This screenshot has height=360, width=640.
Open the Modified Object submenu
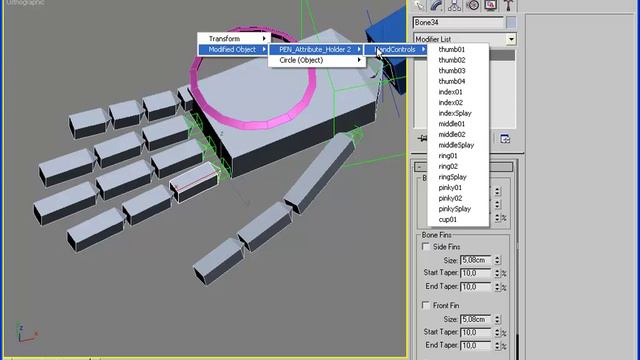[233, 49]
